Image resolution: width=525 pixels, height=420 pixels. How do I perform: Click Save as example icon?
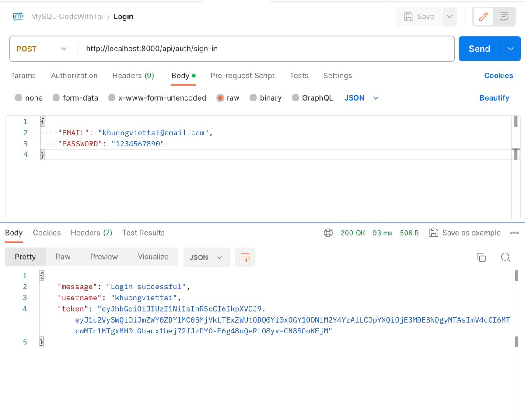pos(434,233)
